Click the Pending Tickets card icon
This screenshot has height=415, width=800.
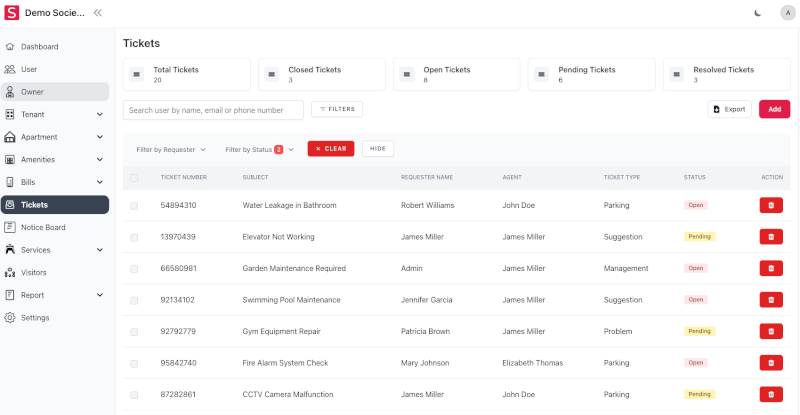click(x=541, y=75)
